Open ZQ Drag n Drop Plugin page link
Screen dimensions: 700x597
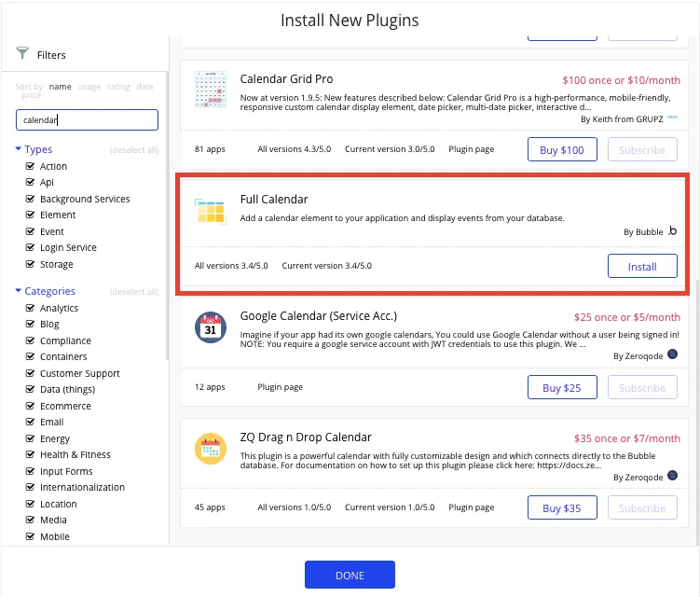pyautogui.click(x=472, y=507)
